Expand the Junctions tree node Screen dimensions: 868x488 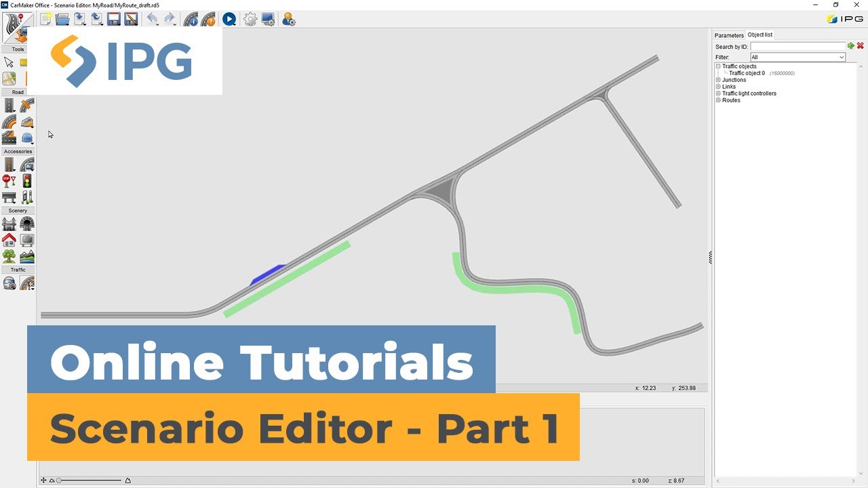pos(718,80)
